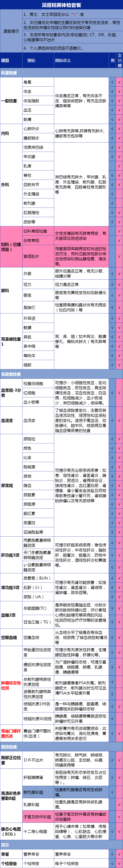The width and height of the screenshot is (123, 868).
Task: Click the 医技检查 section header
Action: point(61,746)
